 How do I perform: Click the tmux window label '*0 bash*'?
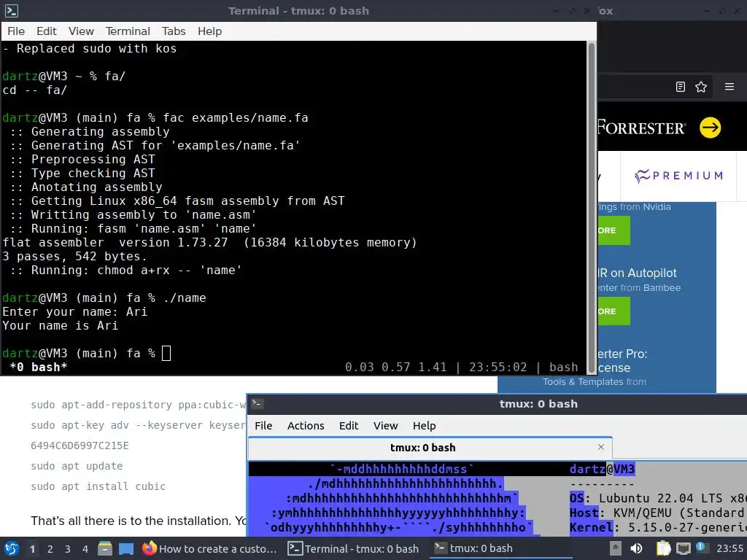point(39,367)
